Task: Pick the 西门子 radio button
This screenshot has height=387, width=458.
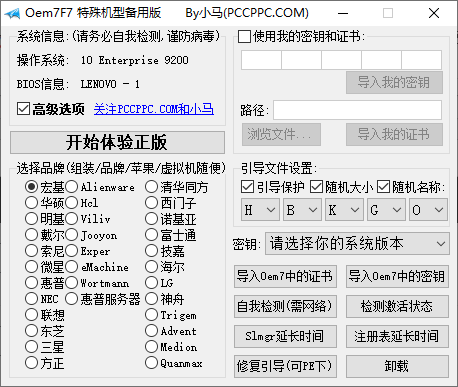Action: click(x=151, y=202)
